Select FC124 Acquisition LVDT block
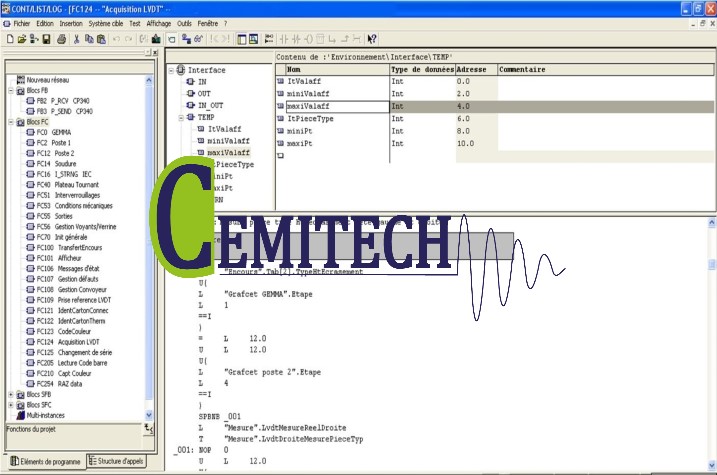 coord(68,342)
